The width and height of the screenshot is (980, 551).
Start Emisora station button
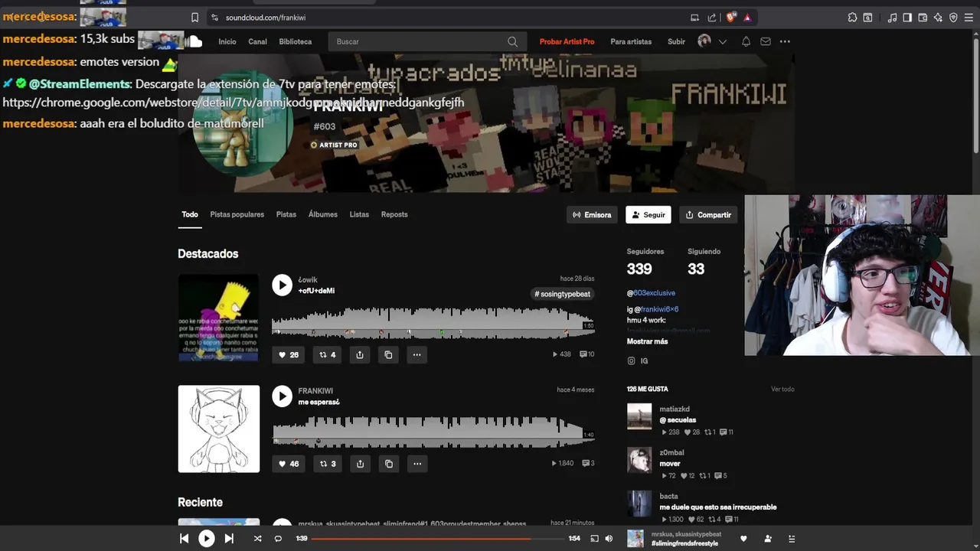click(x=592, y=215)
